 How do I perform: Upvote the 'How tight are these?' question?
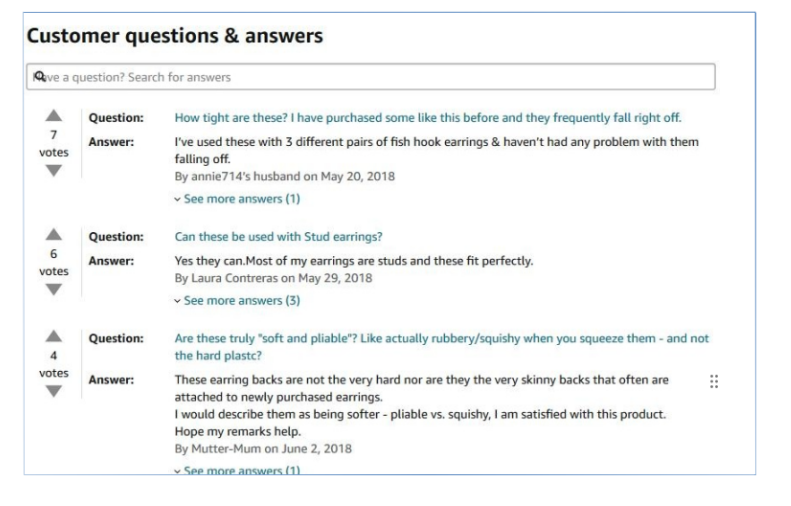click(x=54, y=115)
